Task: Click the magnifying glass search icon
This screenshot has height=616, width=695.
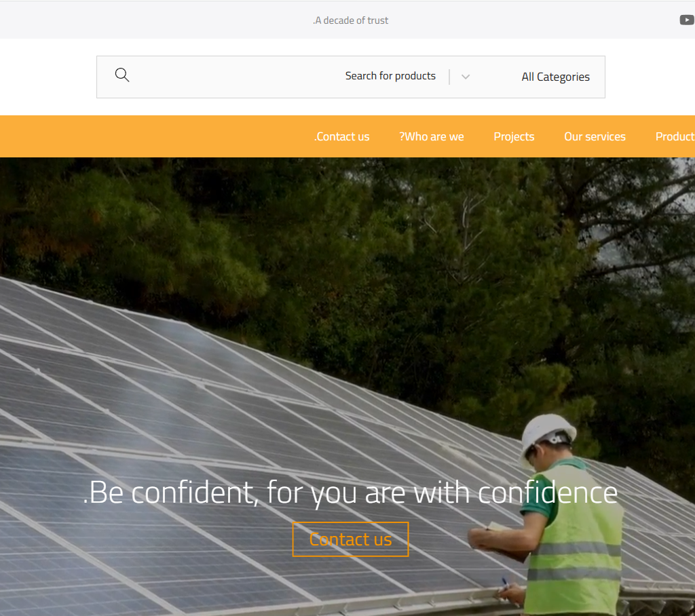Action: coord(122,75)
